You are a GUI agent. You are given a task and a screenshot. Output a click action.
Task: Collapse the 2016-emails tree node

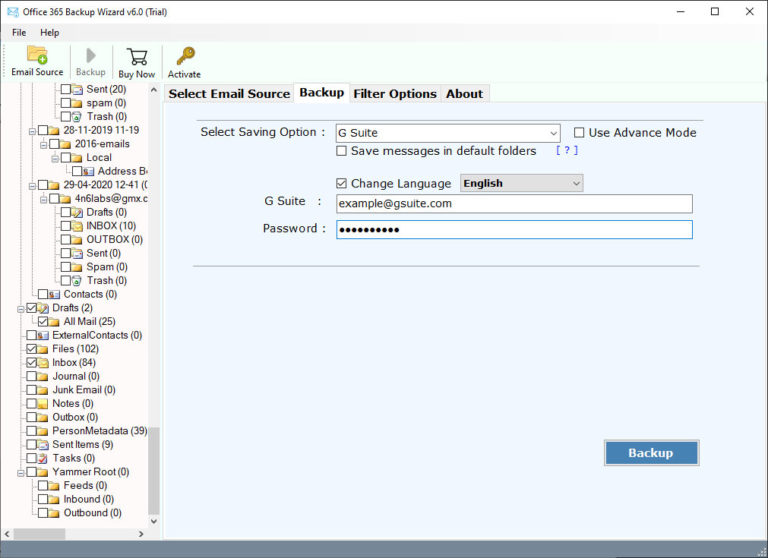pos(44,145)
